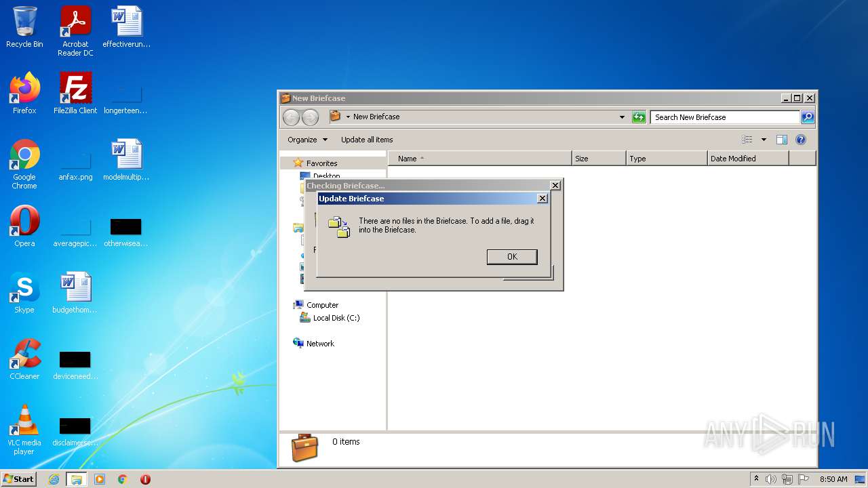This screenshot has width=868, height=488.
Task: Click the breadcrumb dropdown arrow before New Briefcase
Action: (348, 117)
